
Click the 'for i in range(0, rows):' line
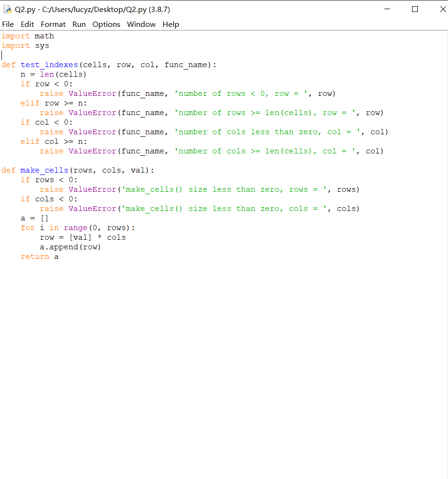click(78, 228)
